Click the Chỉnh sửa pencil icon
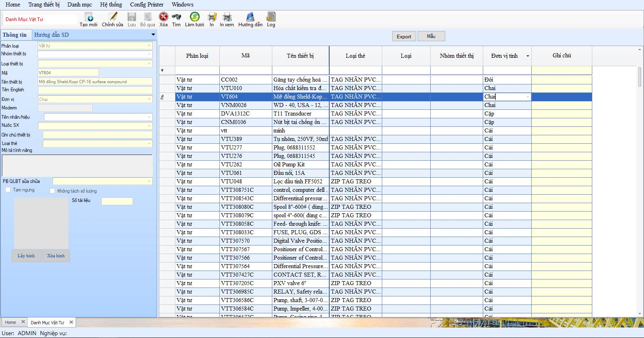Viewport: 644px width, 338px height. pos(113,17)
